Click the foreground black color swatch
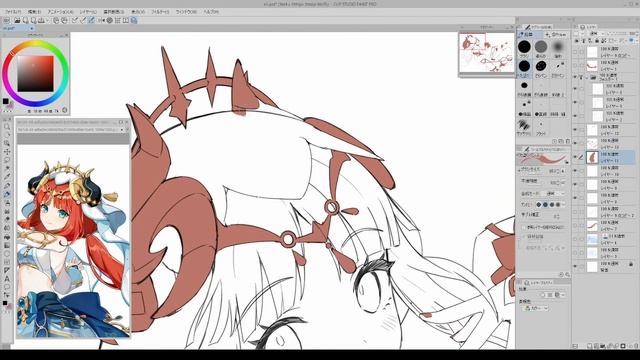Image resolution: width=640 pixels, height=360 pixels. (x=5, y=101)
